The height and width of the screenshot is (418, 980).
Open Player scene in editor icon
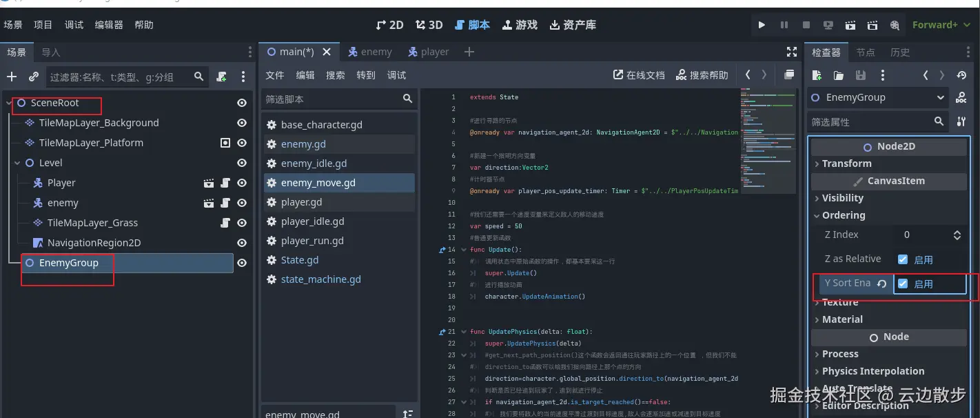point(209,183)
